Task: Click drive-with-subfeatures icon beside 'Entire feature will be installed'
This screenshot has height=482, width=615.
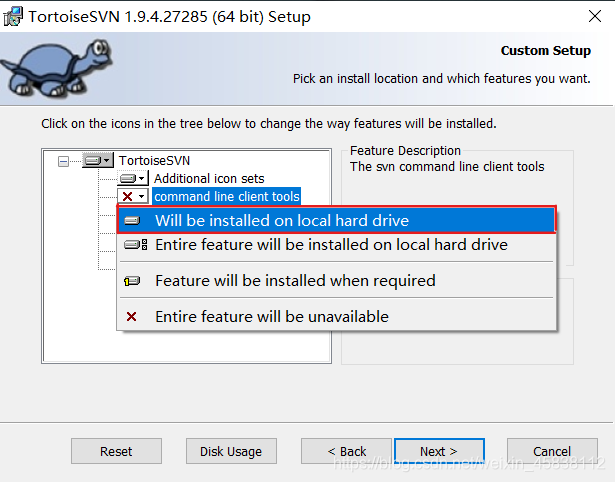Action: point(136,245)
